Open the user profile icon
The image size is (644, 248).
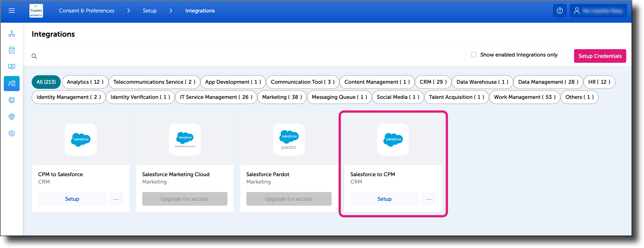point(577,11)
